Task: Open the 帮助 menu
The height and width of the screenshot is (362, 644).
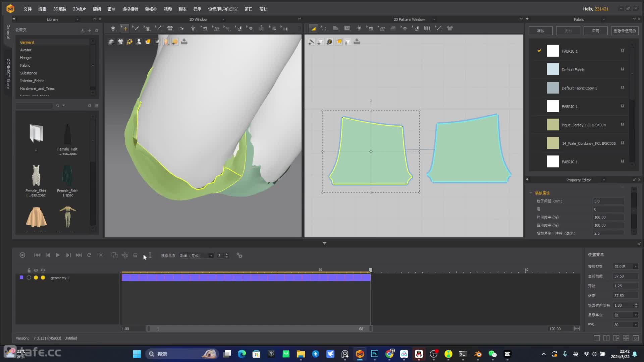Action: tap(263, 9)
